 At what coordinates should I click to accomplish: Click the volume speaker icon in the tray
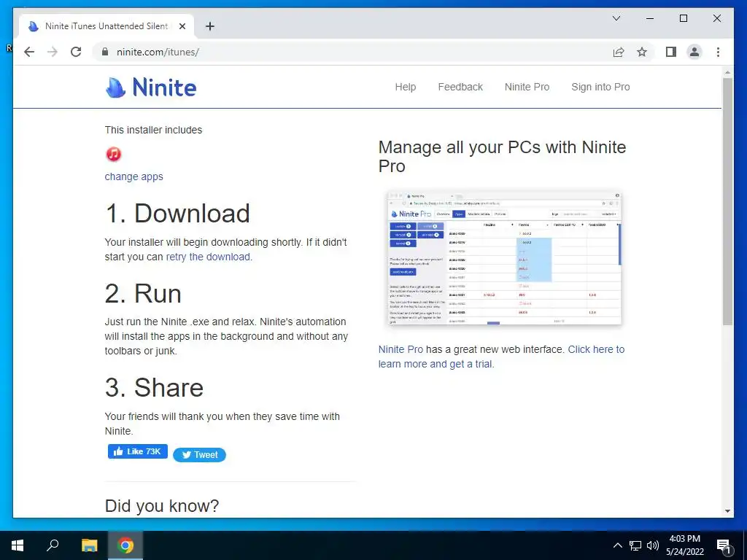click(x=653, y=545)
